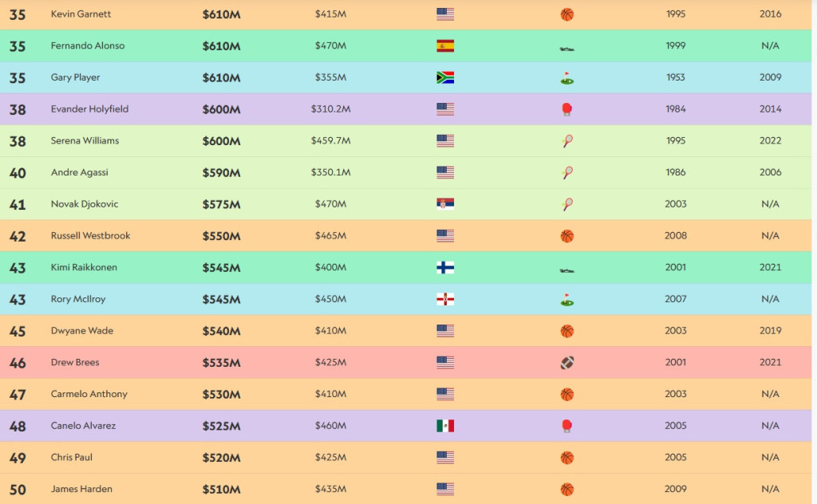Image resolution: width=817 pixels, height=504 pixels.
Task: Click the golf icon in Rory McIlroy's row
Action: 567,300
